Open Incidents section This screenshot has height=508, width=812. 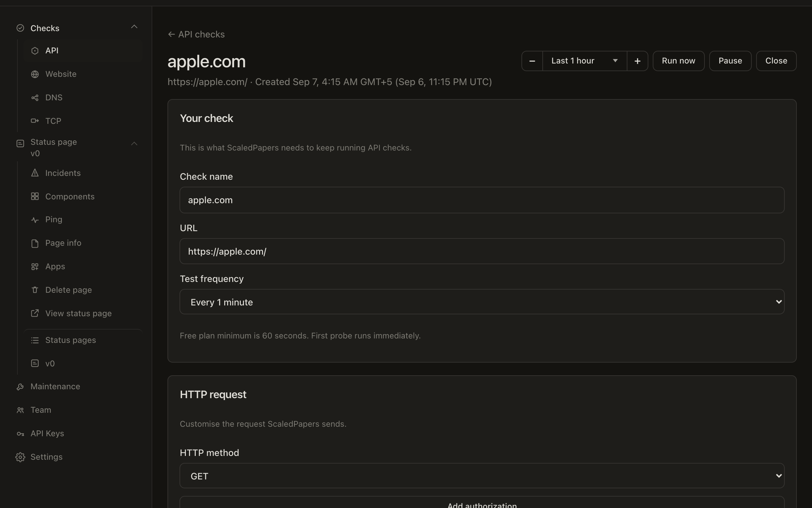click(x=83, y=173)
